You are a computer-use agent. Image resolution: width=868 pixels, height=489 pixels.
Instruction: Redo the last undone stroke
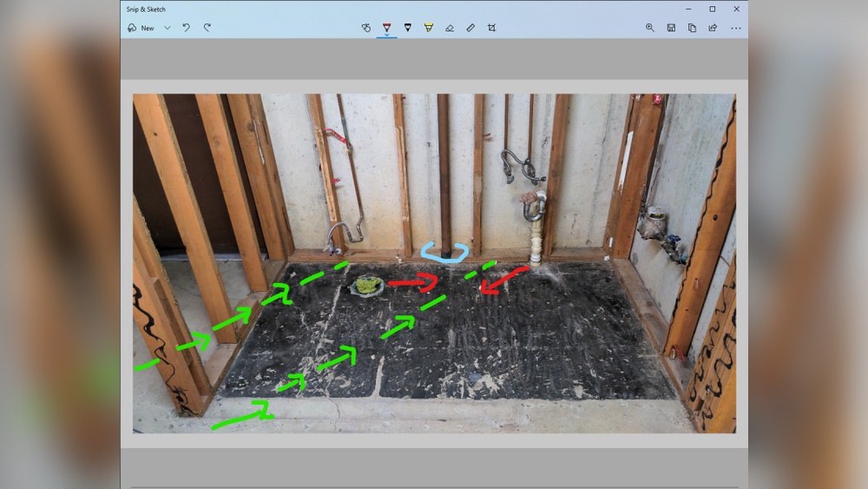(x=207, y=28)
